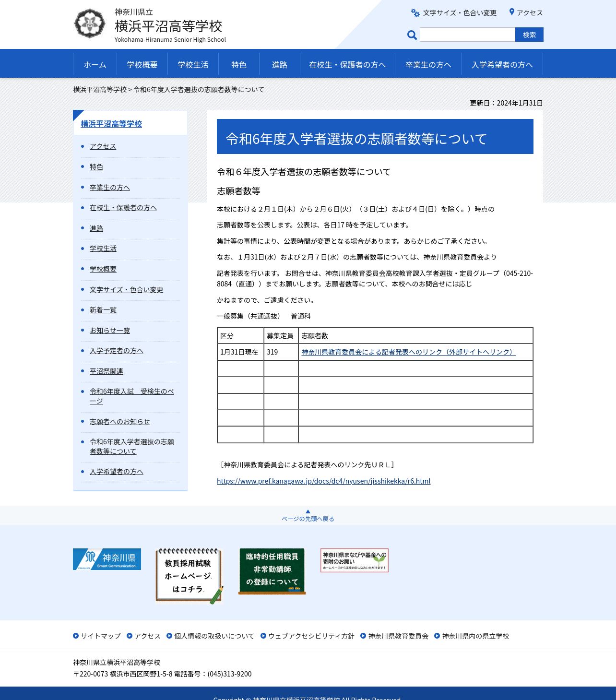
Task: Select 学校概要 in the sidebar
Action: click(103, 269)
